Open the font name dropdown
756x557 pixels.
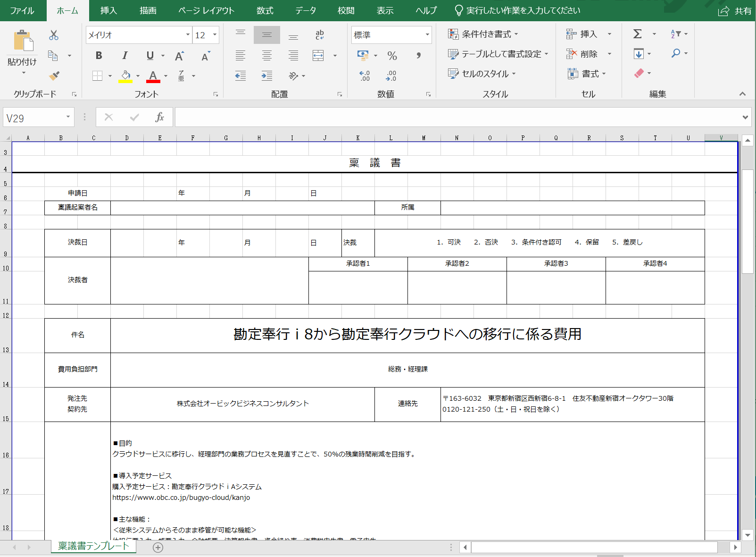click(188, 35)
